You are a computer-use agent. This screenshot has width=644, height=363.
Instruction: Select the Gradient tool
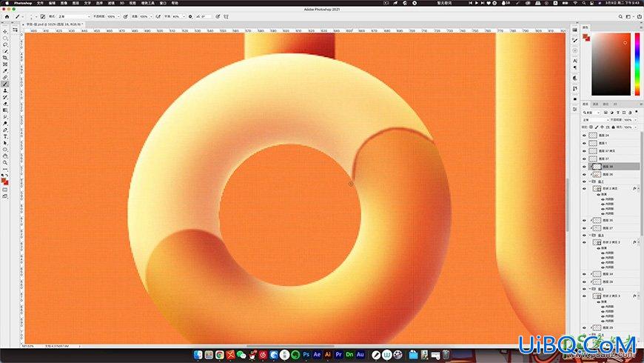coord(5,110)
